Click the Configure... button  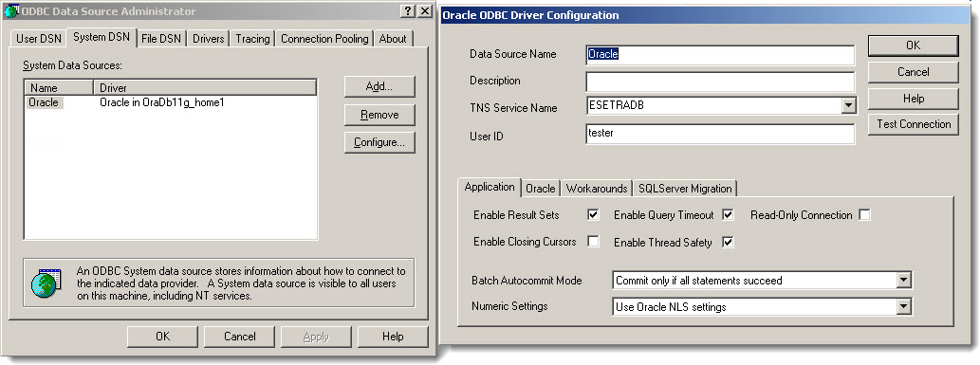[x=379, y=142]
